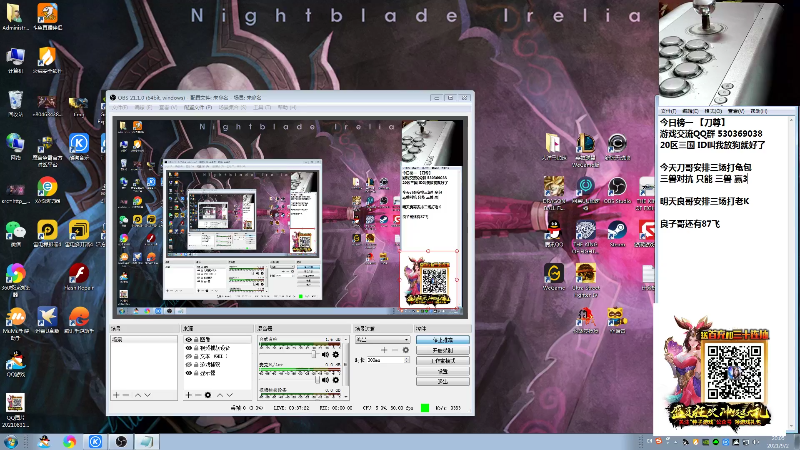Move selected source up in Sources panel

220,395
